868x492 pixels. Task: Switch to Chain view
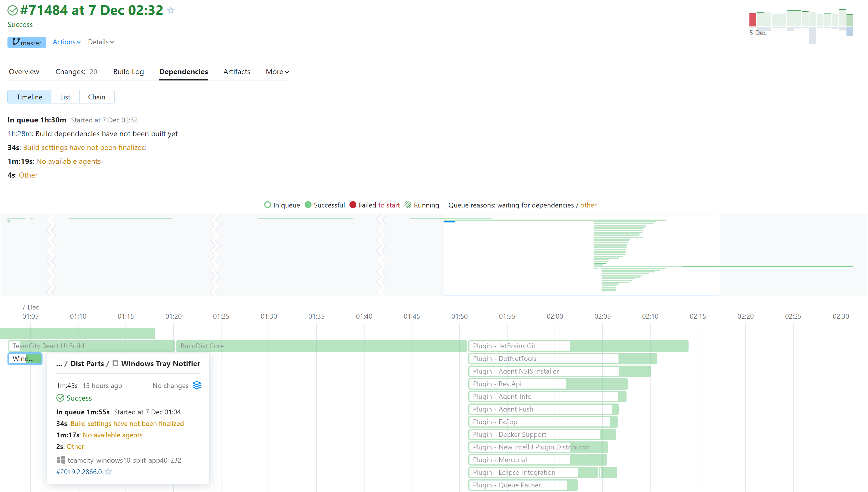click(96, 97)
